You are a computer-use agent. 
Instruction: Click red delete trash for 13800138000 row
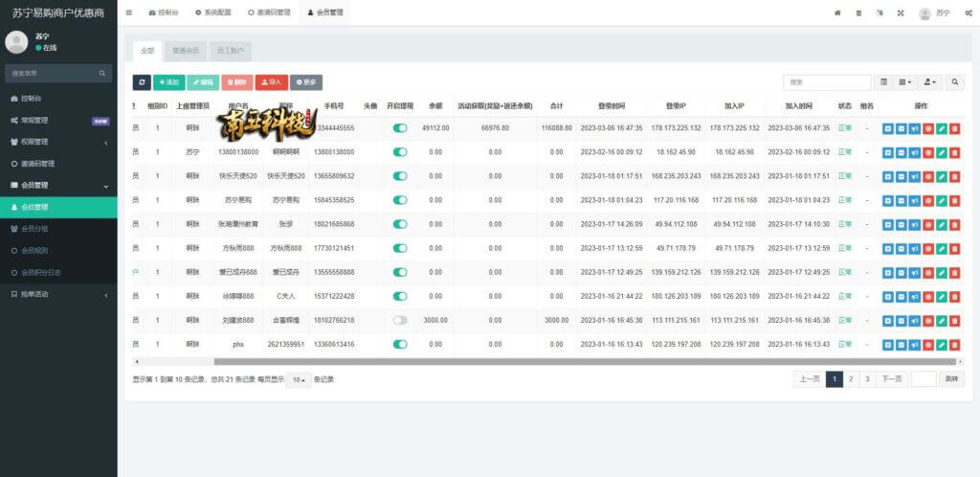(955, 152)
